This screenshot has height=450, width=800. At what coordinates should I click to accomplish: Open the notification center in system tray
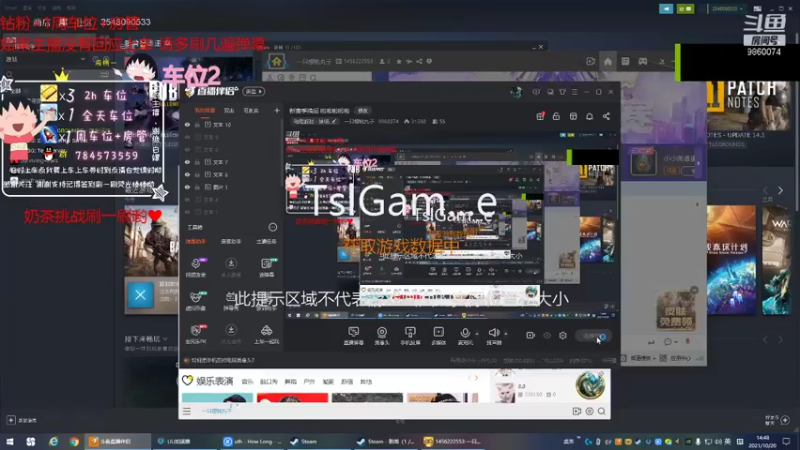click(786, 441)
